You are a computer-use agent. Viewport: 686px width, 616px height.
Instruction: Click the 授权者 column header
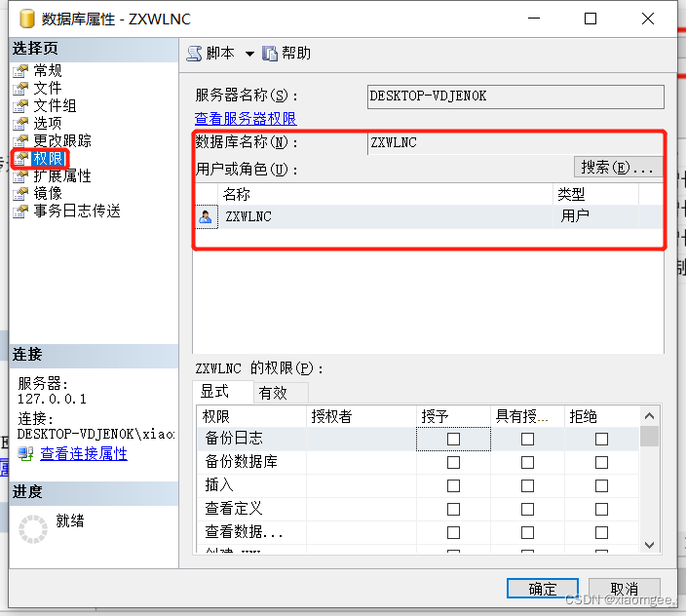click(362, 416)
